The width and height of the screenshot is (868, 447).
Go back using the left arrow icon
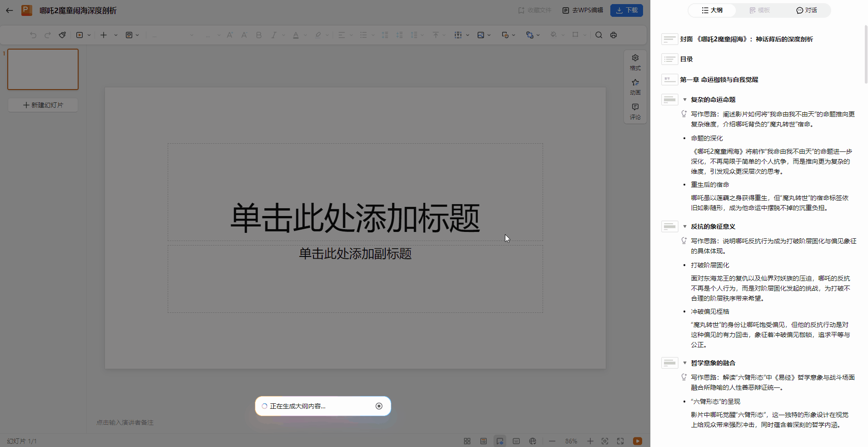(10, 10)
